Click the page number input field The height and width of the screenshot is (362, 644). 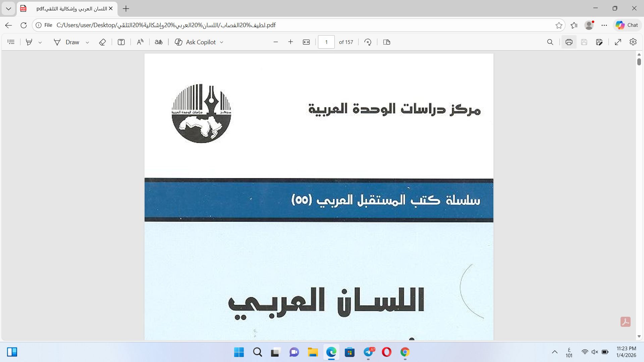coord(326,42)
